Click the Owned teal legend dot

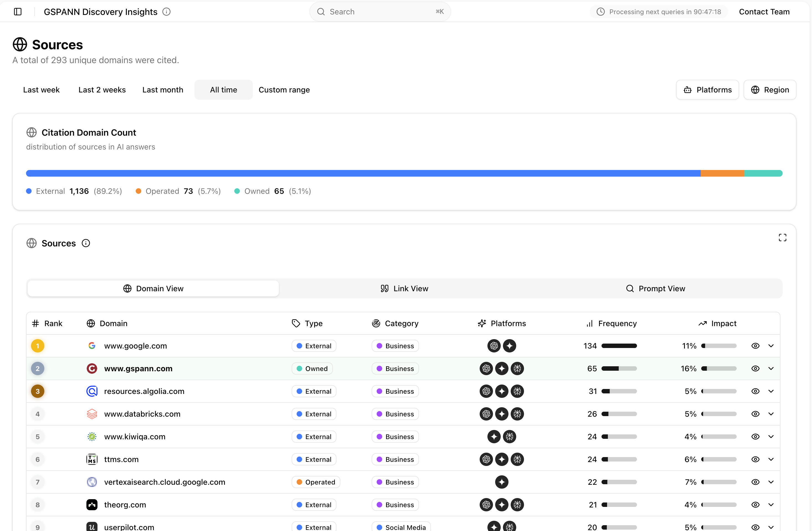(x=237, y=191)
